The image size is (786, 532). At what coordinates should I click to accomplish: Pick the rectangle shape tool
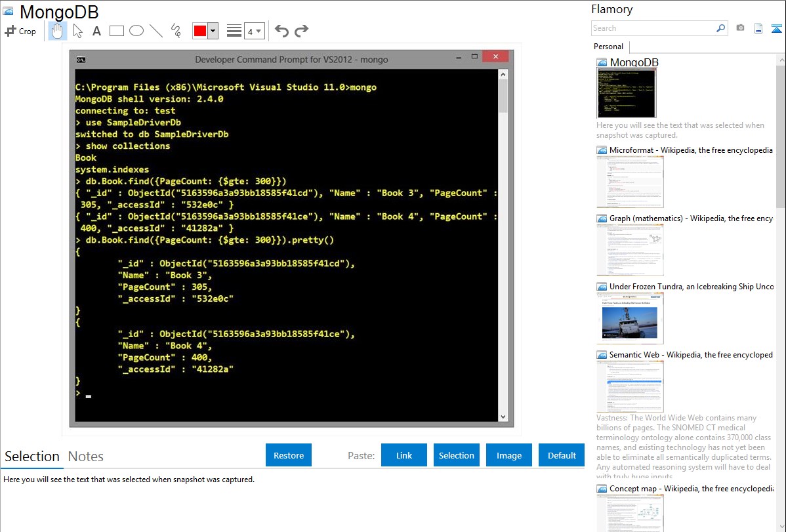click(x=117, y=31)
